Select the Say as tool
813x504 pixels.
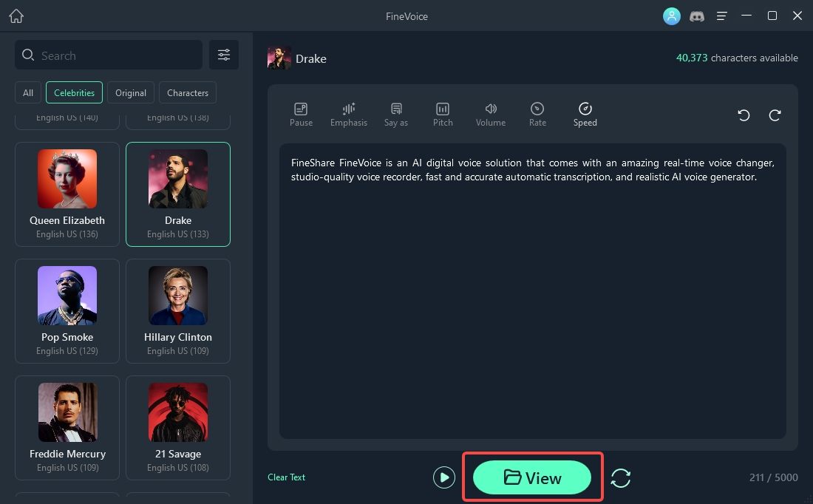(x=395, y=115)
